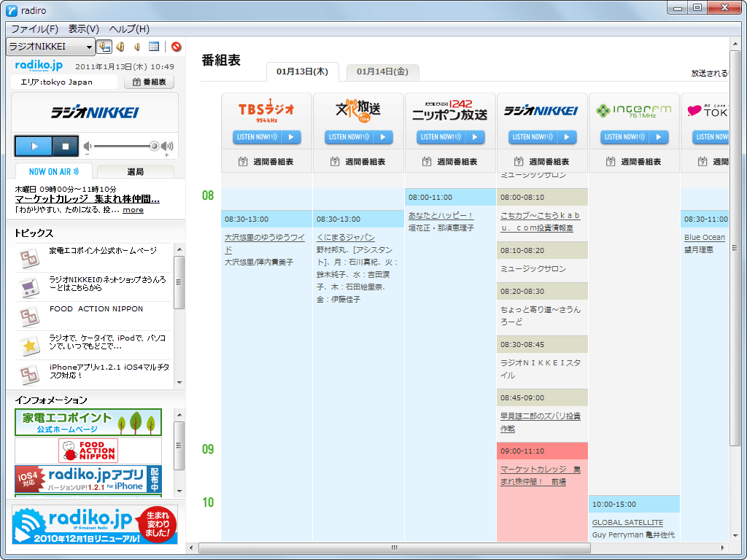Click the TBSラジオ station logo

tap(266, 111)
